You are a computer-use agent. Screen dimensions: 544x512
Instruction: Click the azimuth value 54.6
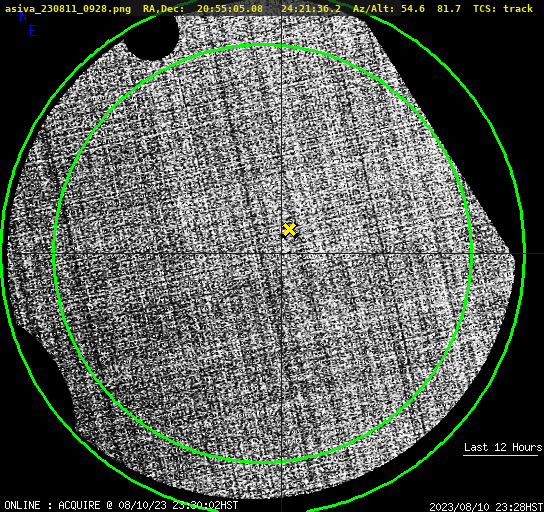[x=413, y=8]
